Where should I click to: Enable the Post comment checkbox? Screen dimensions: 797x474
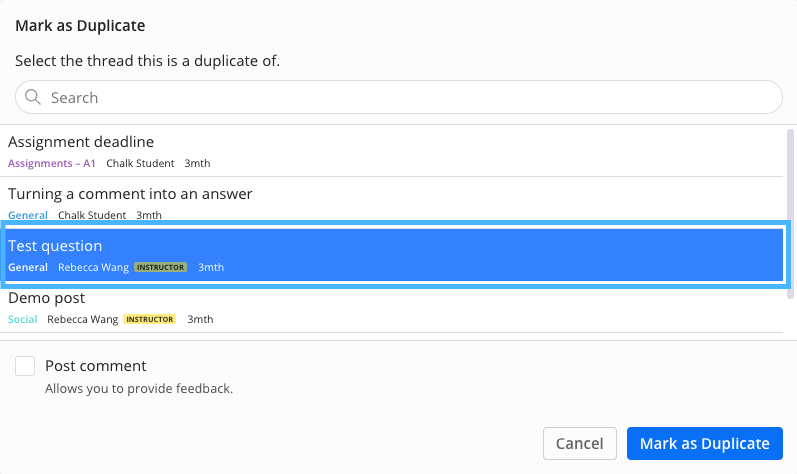25,366
